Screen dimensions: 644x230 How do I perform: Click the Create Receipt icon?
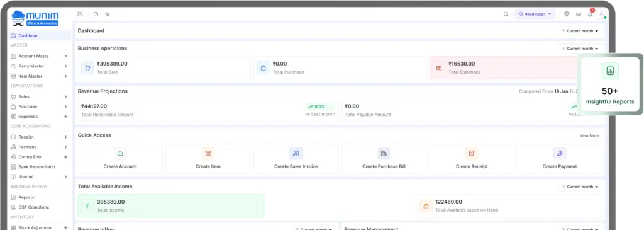coord(472,154)
